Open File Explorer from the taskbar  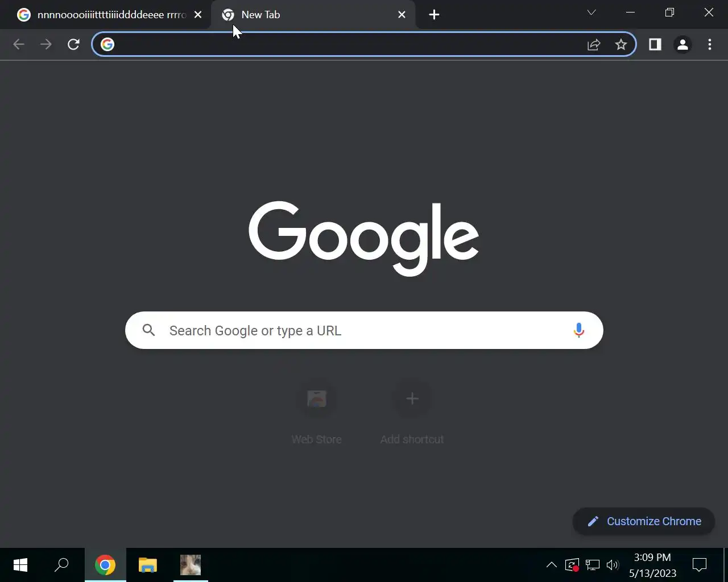pos(148,565)
